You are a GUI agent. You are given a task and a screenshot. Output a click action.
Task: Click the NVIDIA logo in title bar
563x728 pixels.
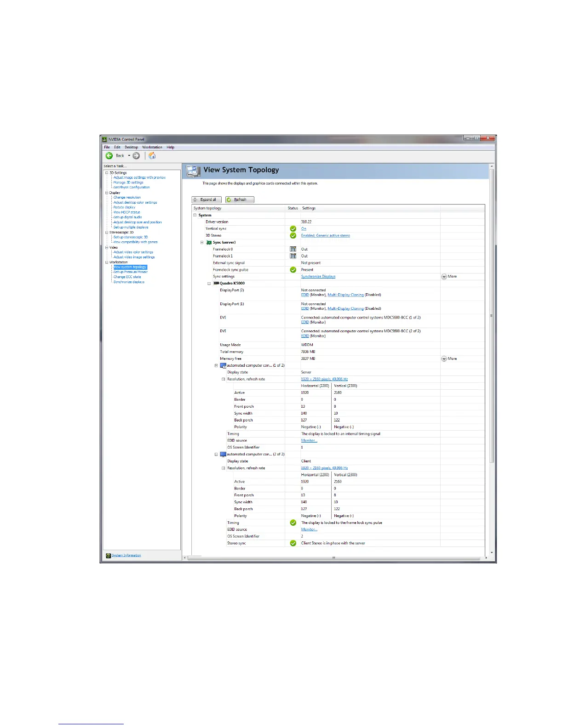[105, 139]
